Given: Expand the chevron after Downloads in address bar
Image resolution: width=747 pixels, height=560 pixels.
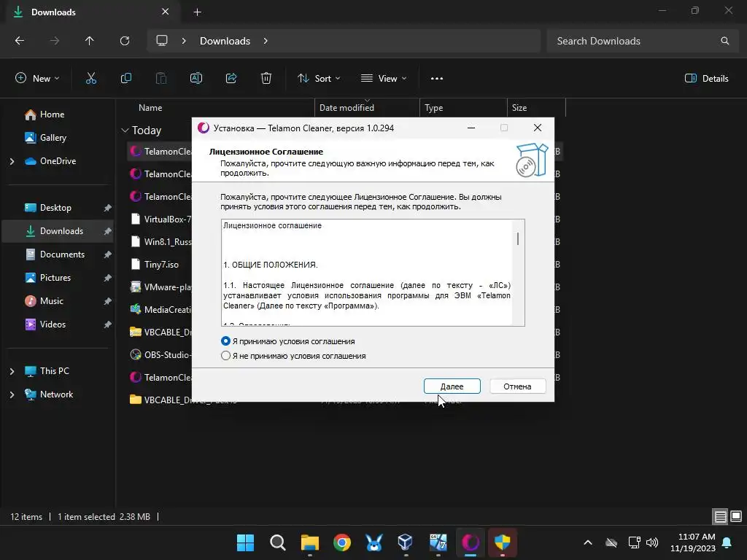Looking at the screenshot, I should 266,41.
